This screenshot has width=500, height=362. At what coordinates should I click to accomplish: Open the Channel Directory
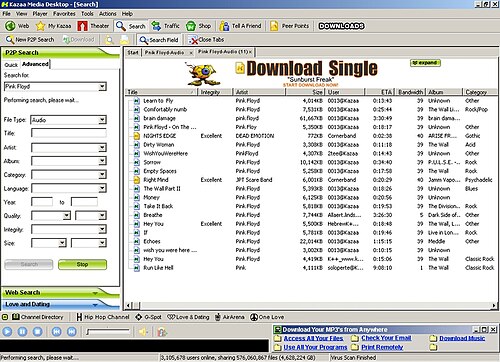coord(37,317)
